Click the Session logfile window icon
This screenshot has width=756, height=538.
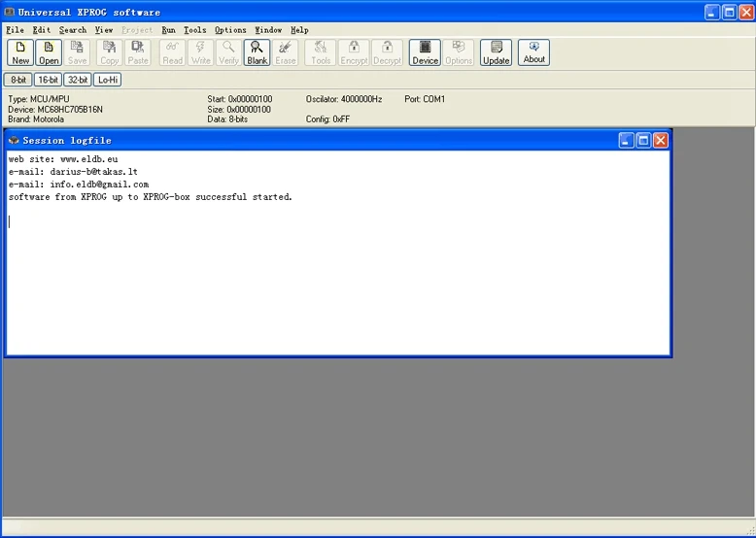click(14, 140)
